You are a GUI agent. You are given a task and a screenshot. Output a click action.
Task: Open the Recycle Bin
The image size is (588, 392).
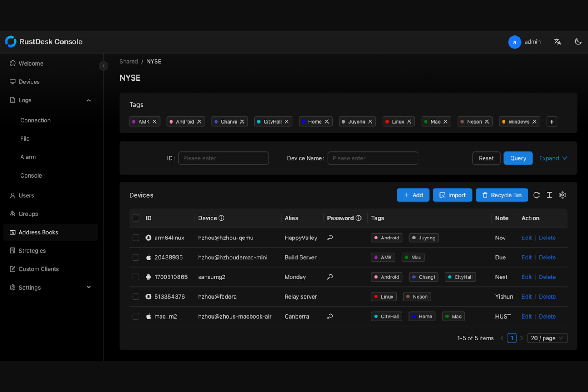[502, 195]
